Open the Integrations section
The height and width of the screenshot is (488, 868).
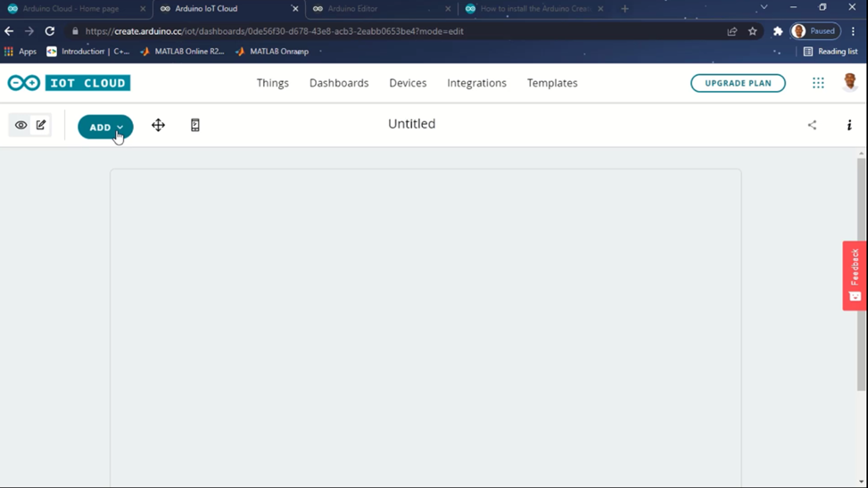tap(476, 83)
